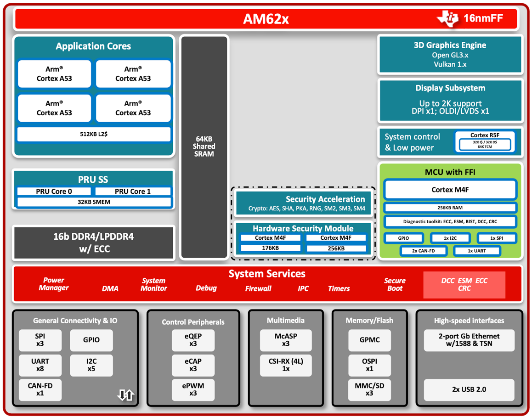This screenshot has height=417, width=532.
Task: Click the highlighted DCC ESM ECC CRC box
Action: click(x=464, y=285)
